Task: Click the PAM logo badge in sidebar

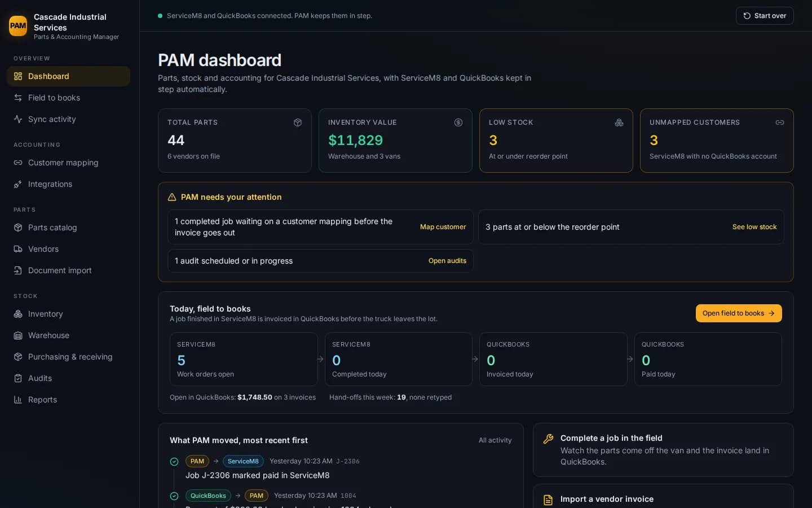Action: pos(18,26)
